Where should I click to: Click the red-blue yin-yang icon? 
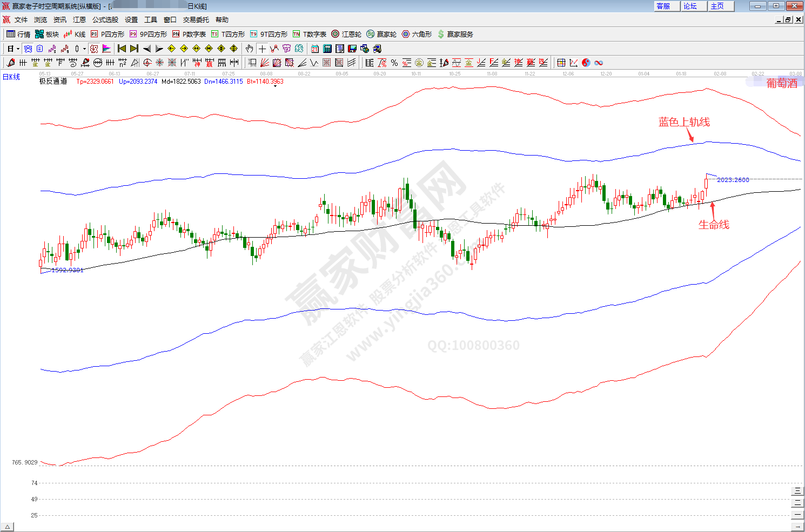[586, 63]
